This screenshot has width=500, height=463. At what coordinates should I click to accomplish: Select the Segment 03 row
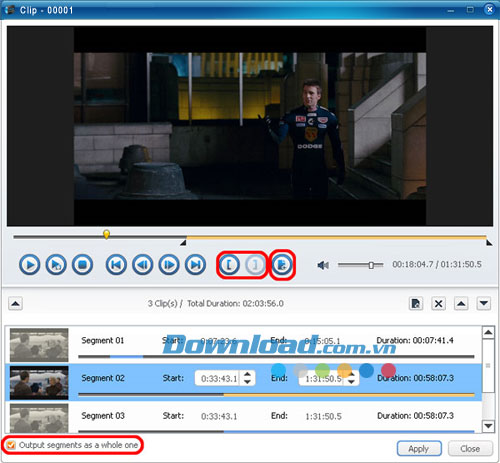(243, 417)
